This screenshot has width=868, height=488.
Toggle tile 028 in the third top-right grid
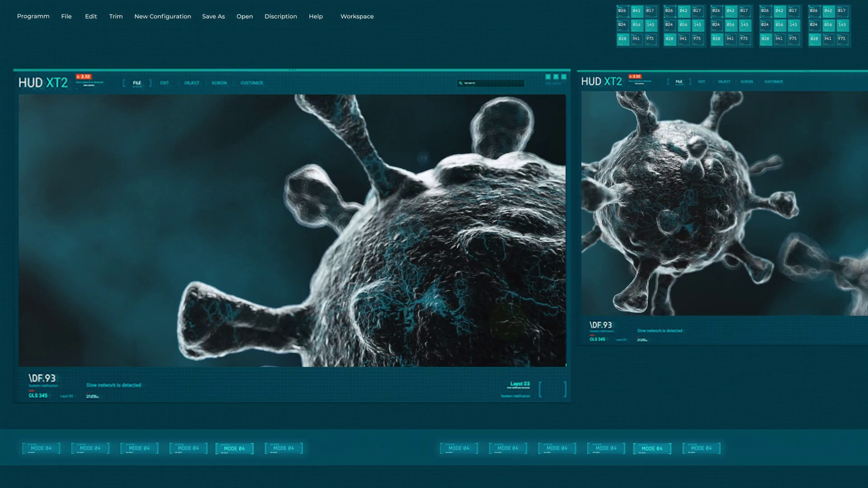pyautogui.click(x=717, y=39)
